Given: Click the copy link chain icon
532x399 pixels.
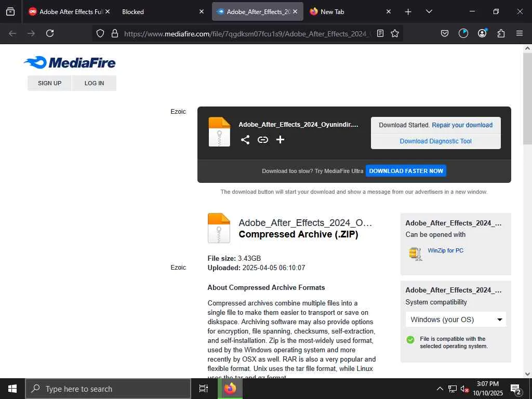Looking at the screenshot, I should (262, 139).
